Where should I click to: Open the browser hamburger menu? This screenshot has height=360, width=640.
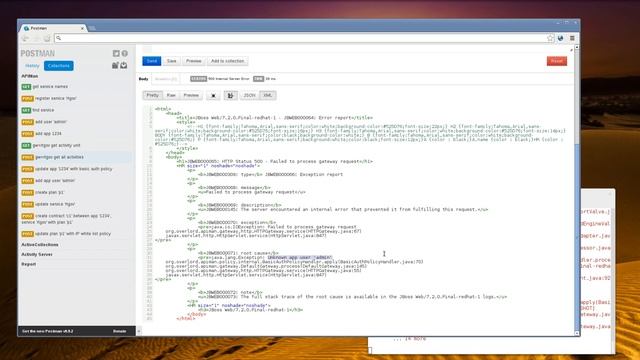[572, 38]
